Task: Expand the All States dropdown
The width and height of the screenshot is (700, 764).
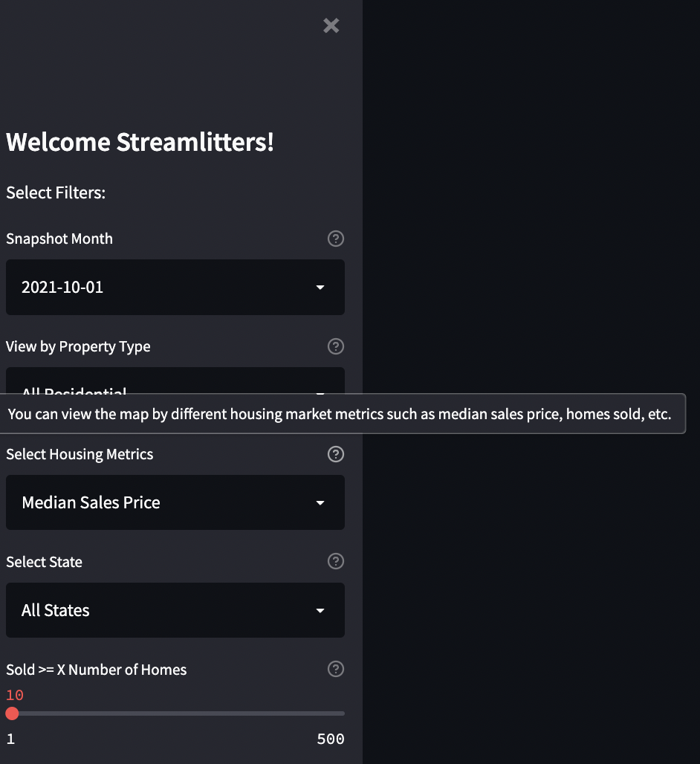Action: 175,610
